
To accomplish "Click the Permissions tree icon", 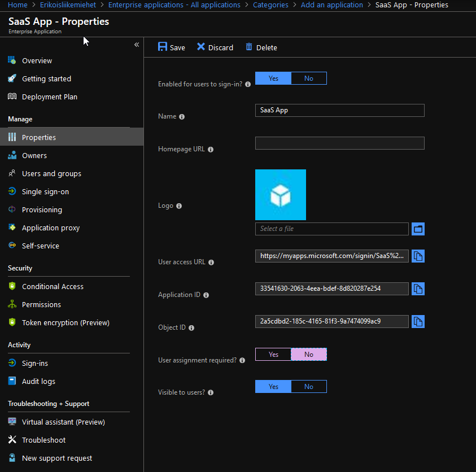I will 12,304.
